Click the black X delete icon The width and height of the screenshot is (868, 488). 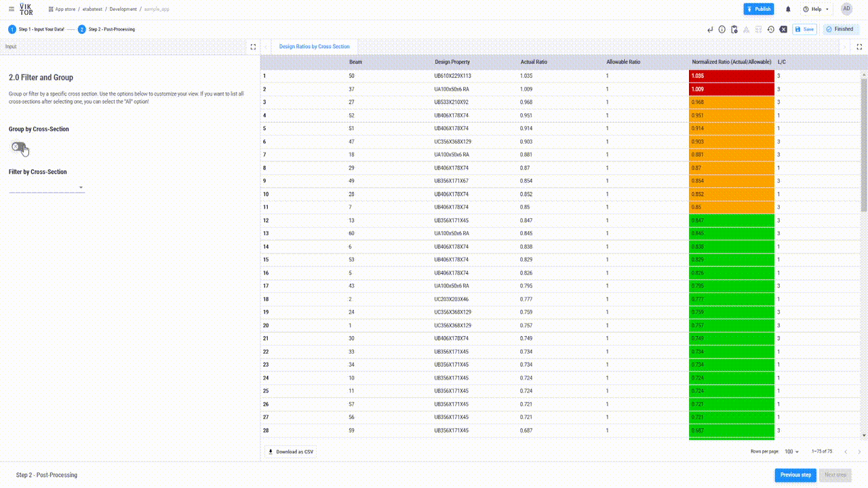click(x=783, y=29)
